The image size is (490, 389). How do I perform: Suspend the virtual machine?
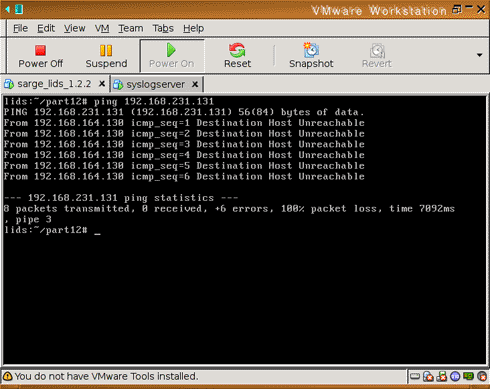106,56
